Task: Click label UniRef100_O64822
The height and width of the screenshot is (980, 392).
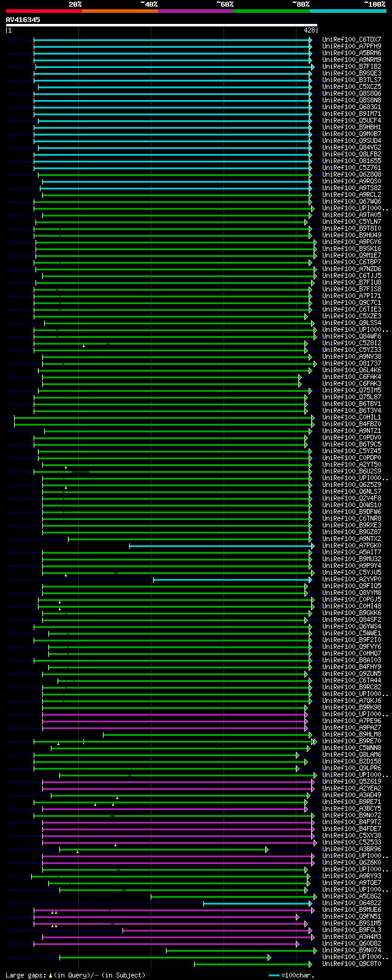Action: (352, 903)
